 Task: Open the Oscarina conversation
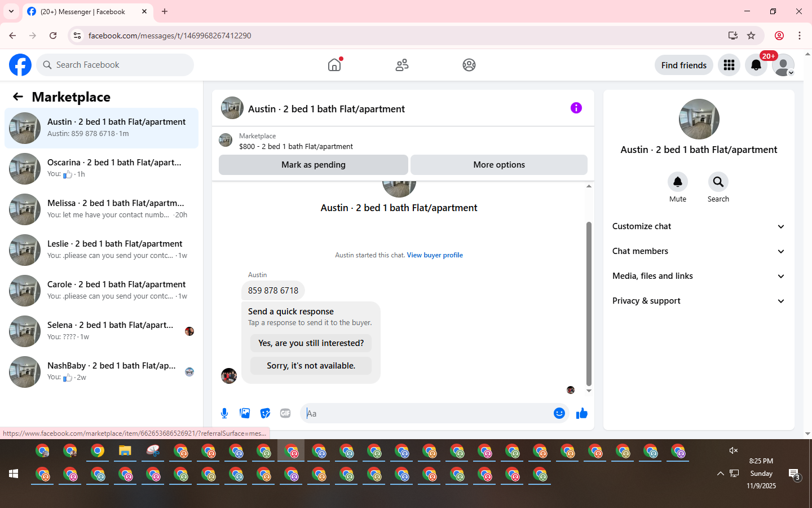pyautogui.click(x=101, y=169)
